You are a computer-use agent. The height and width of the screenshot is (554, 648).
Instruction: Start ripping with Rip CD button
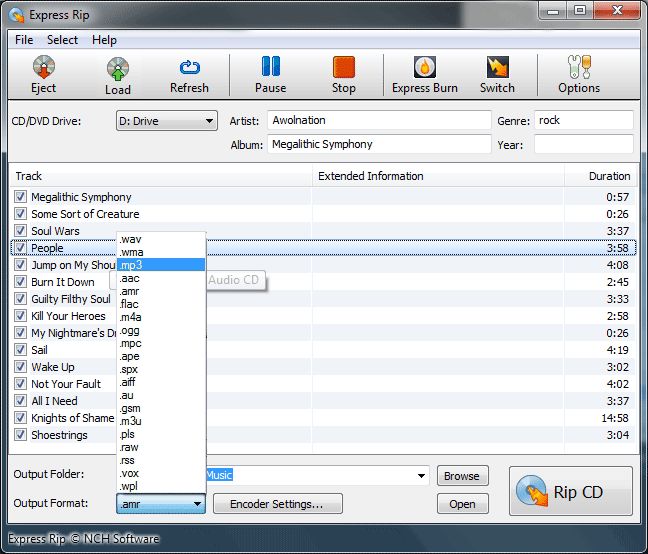571,492
